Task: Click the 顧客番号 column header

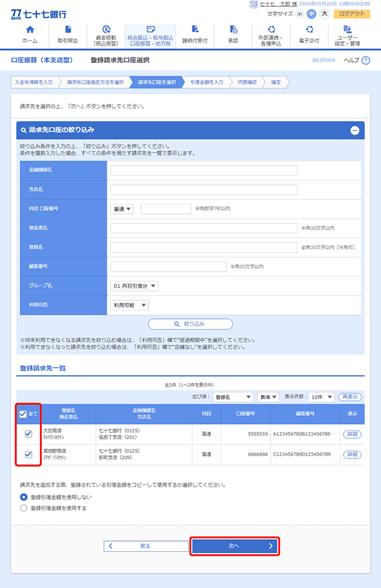Action: click(x=305, y=414)
